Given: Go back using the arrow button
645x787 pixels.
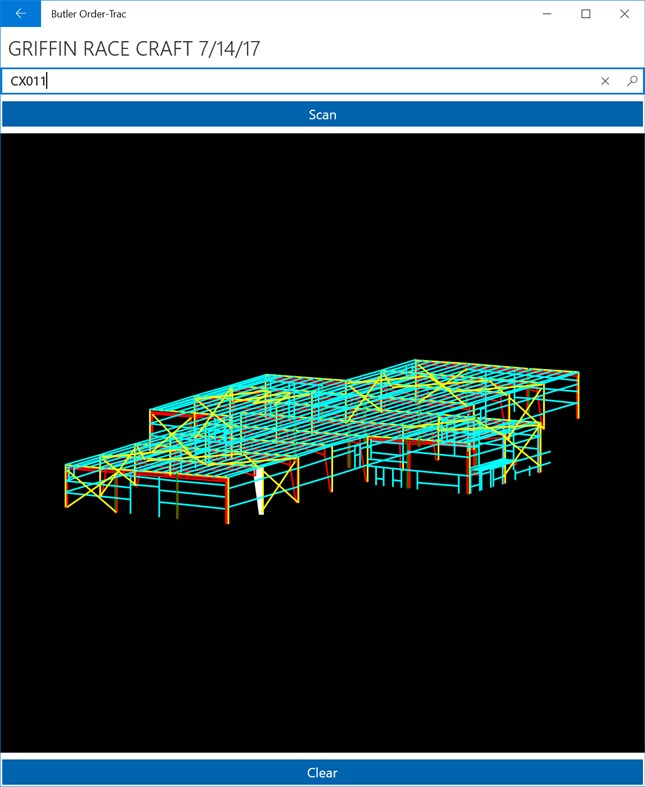Looking at the screenshot, I should [x=21, y=14].
